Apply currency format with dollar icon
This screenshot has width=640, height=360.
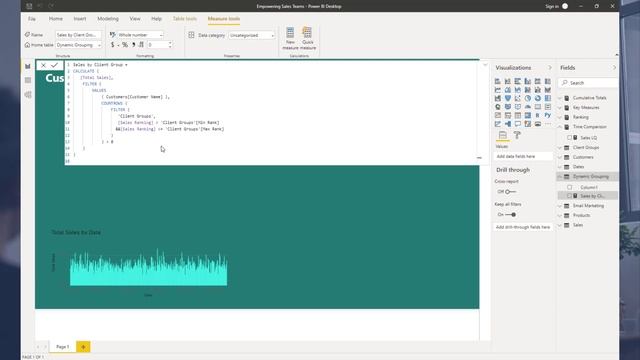coord(113,45)
